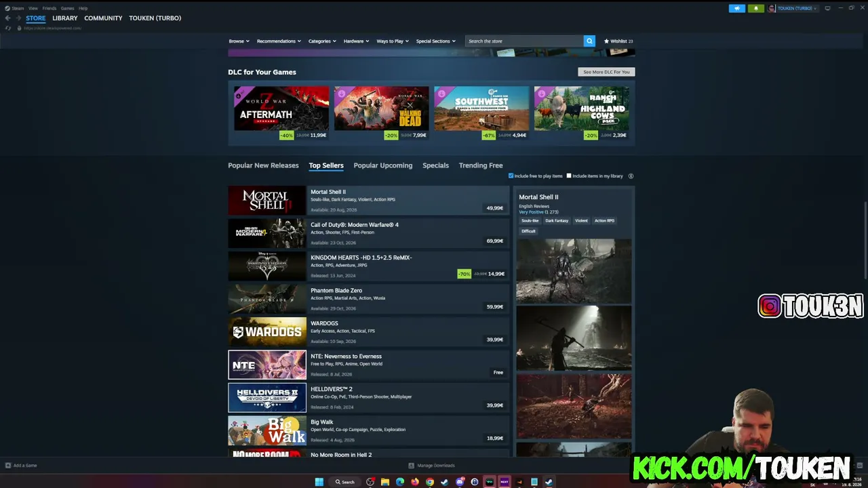Click the store search input field

pos(524,41)
